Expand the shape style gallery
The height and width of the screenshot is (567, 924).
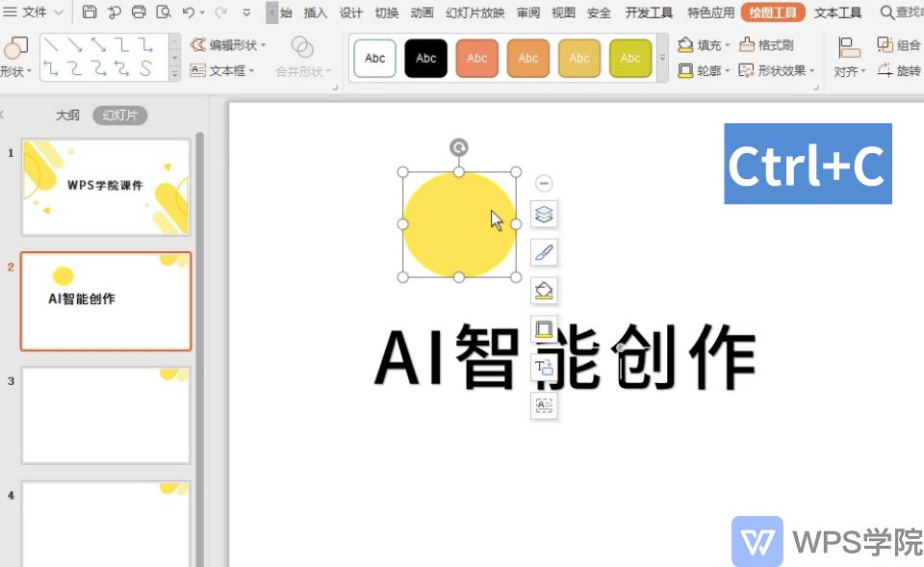[662, 59]
